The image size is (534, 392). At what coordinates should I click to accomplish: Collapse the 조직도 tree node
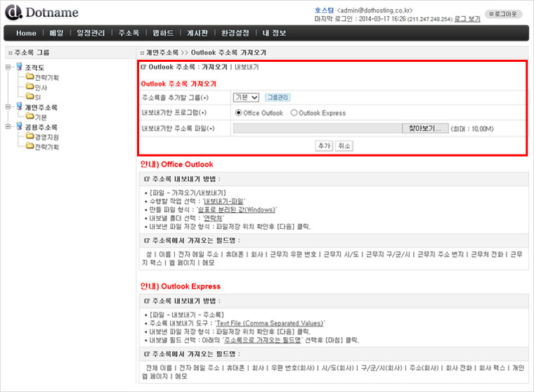point(8,67)
